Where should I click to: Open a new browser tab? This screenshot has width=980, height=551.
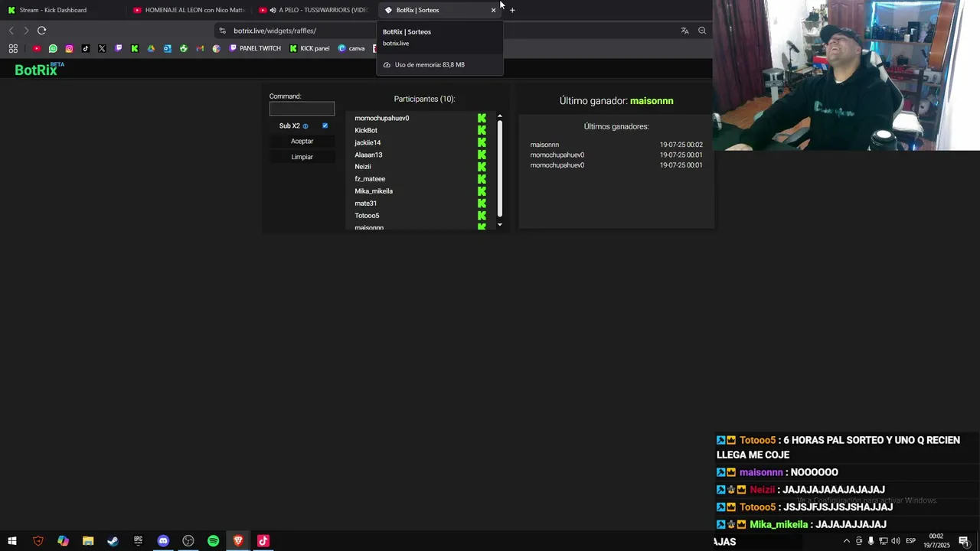click(x=512, y=10)
